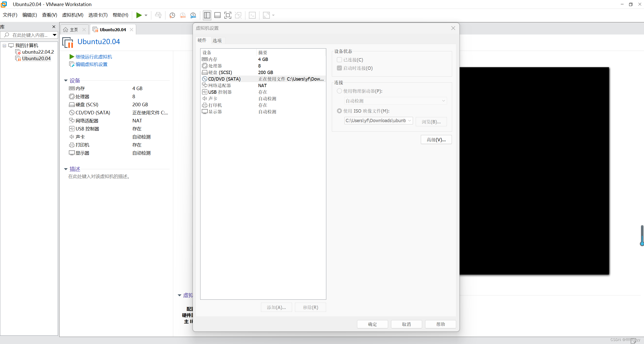Click 继续运行此虚拟机 link

94,57
